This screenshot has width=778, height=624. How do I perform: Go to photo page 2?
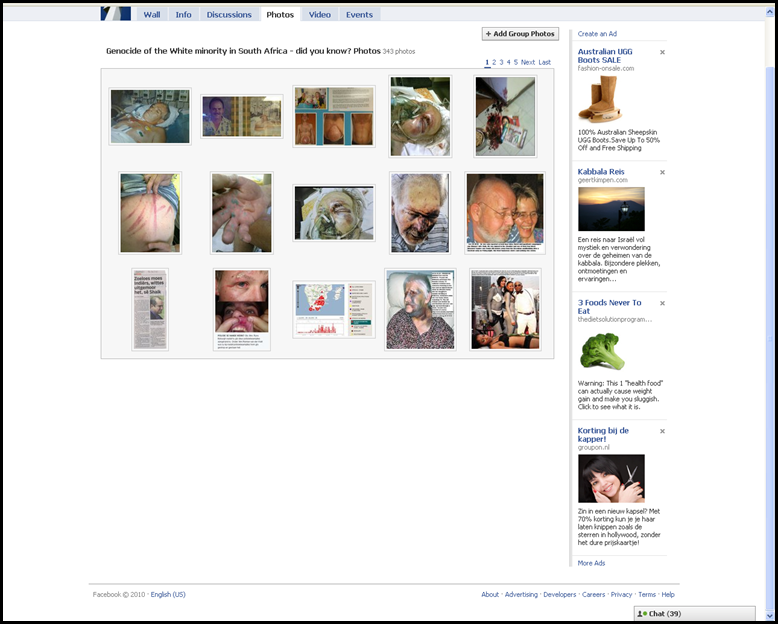(494, 62)
